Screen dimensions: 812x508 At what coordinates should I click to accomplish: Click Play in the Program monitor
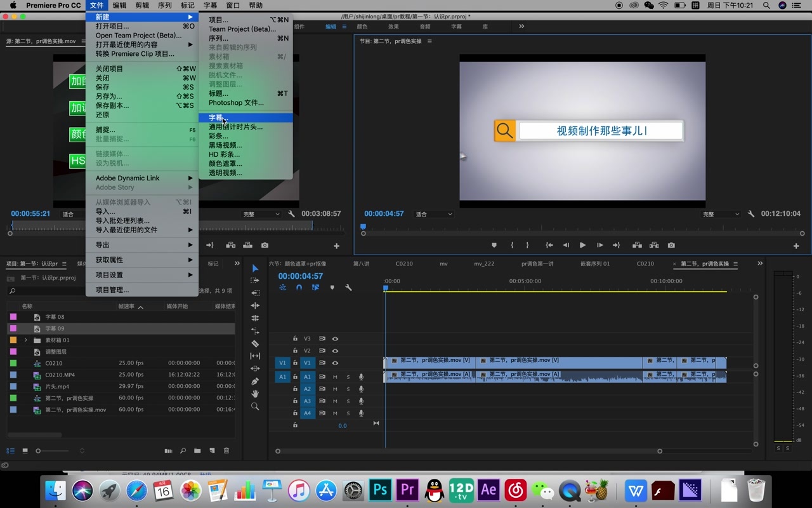(582, 245)
